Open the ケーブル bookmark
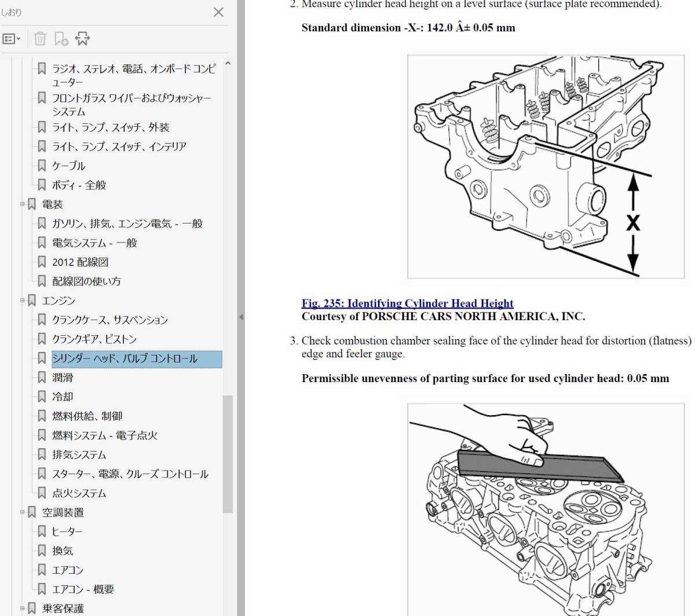This screenshot has height=616, width=695. (x=68, y=166)
